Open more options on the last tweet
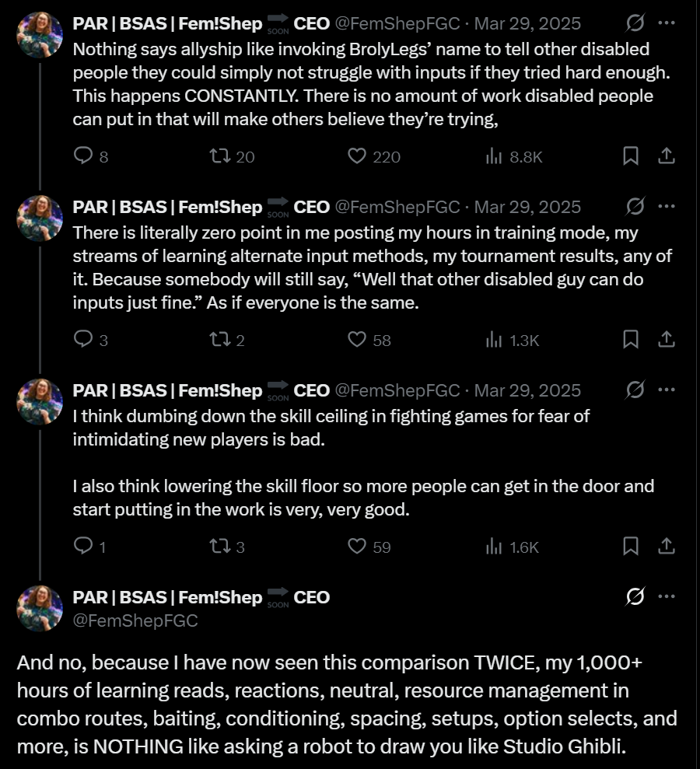This screenshot has height=769, width=700. click(666, 596)
